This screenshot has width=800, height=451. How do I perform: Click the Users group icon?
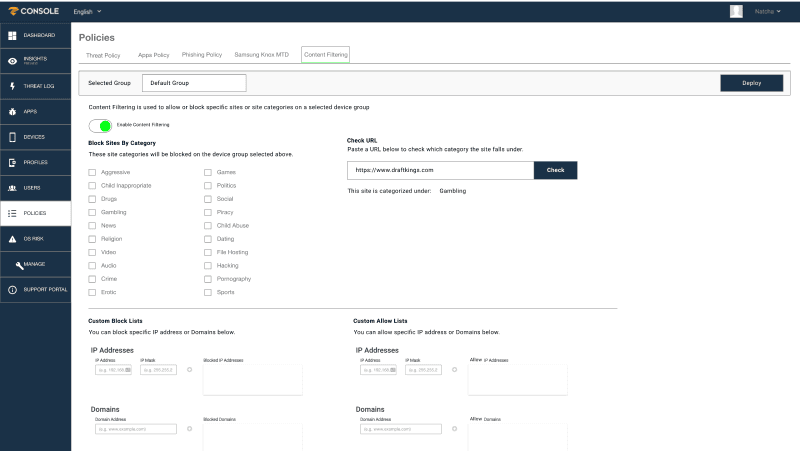(x=12, y=187)
